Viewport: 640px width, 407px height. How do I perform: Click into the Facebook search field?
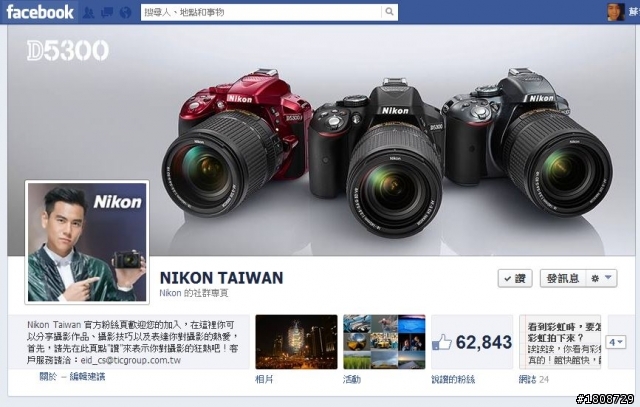(261, 12)
